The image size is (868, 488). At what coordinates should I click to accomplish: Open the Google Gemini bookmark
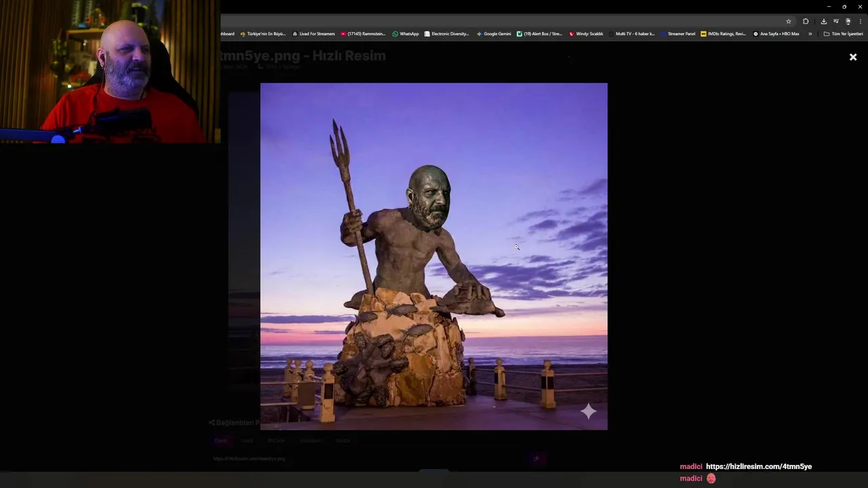(494, 34)
